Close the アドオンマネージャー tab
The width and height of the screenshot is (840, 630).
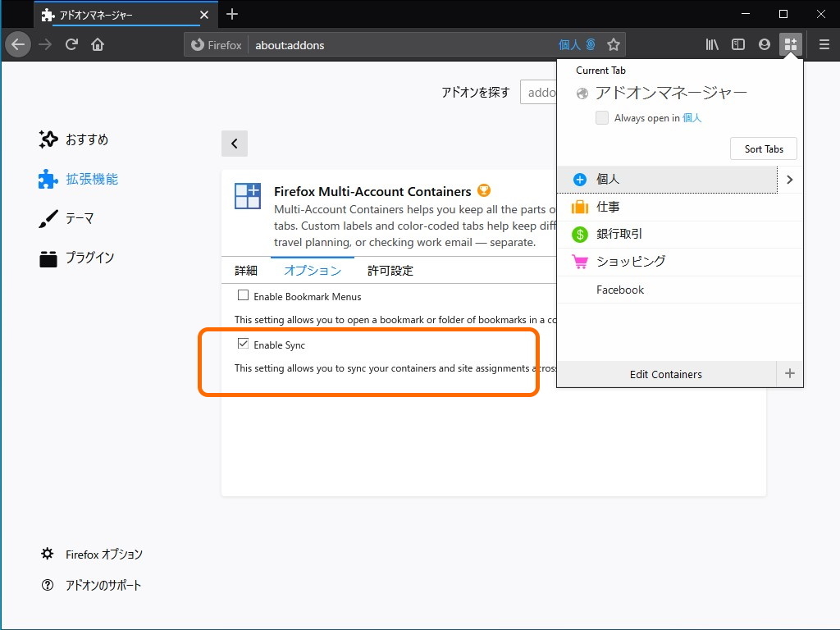204,15
